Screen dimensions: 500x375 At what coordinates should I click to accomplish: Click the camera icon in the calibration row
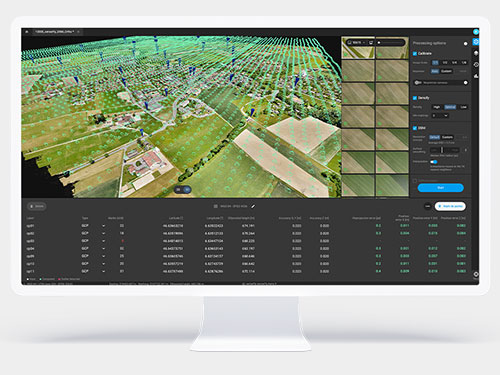417,83
